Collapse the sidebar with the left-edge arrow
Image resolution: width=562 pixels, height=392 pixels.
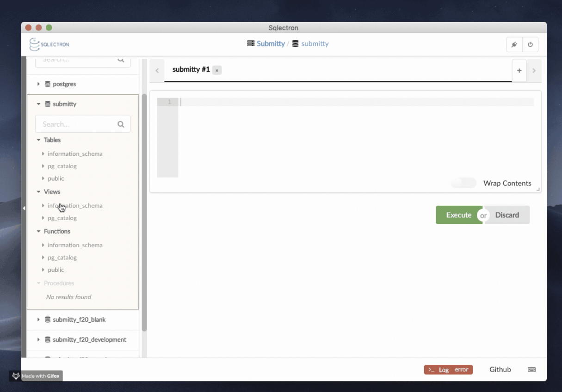pos(24,208)
